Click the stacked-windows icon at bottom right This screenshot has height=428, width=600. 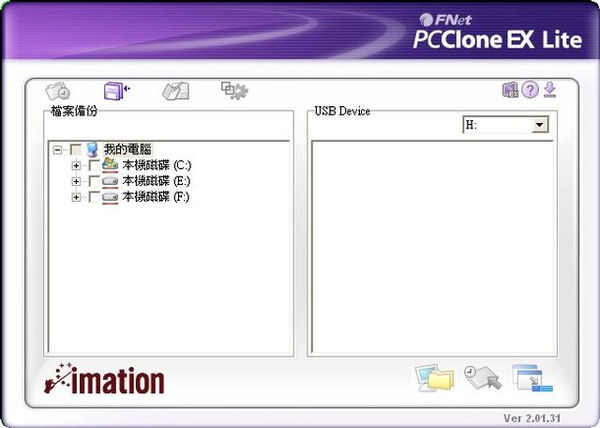[532, 378]
